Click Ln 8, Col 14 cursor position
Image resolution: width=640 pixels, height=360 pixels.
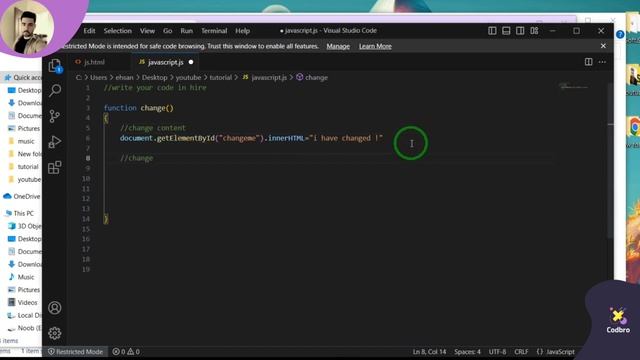click(x=429, y=351)
